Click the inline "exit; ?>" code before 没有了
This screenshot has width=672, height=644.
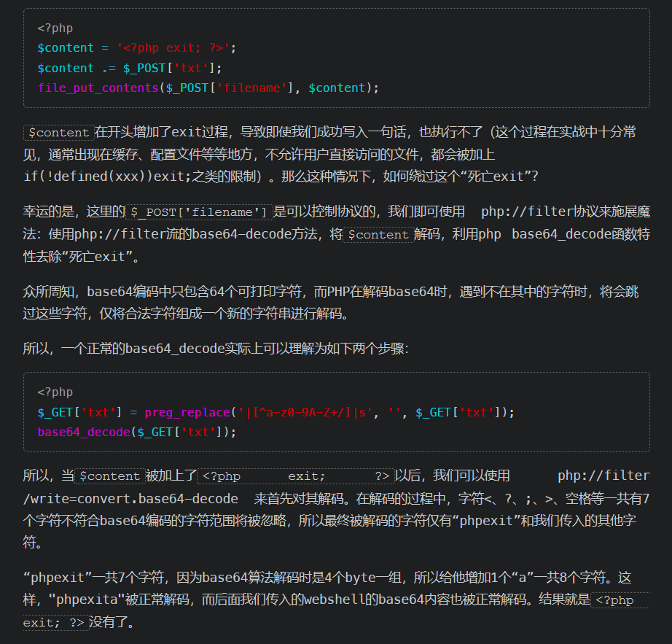click(x=55, y=623)
